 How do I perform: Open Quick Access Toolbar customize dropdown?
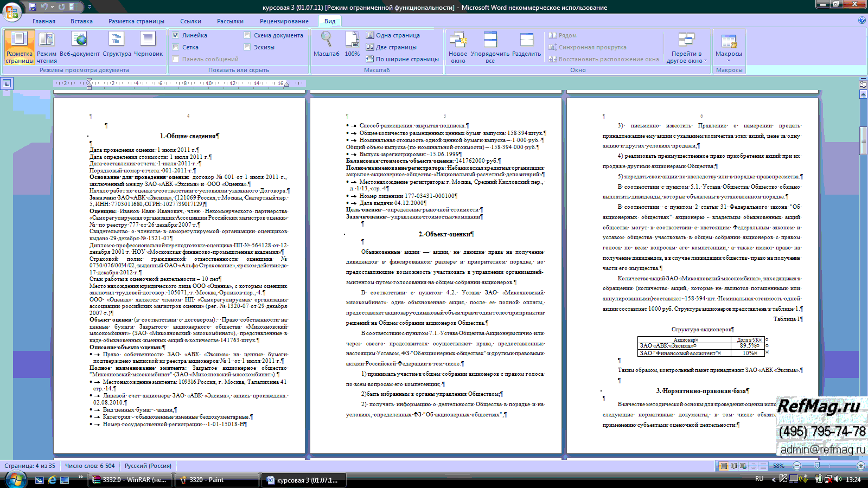pyautogui.click(x=90, y=7)
